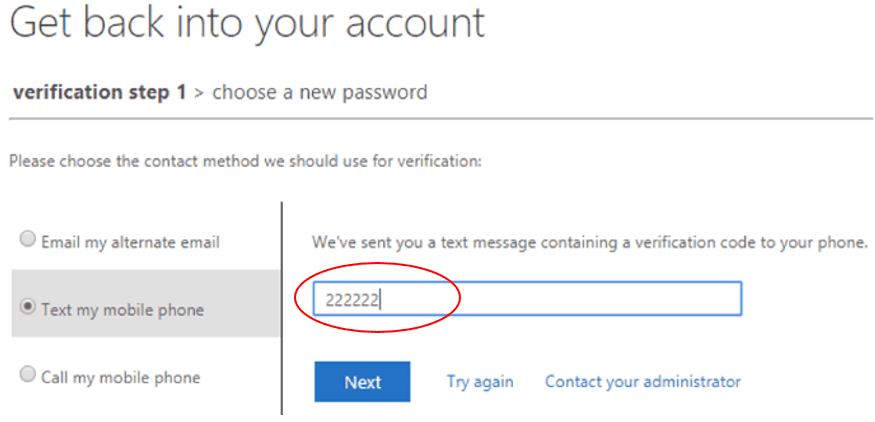Click the "Text my mobile phone" label text
This screenshot has width=875, height=422.
[x=122, y=310]
